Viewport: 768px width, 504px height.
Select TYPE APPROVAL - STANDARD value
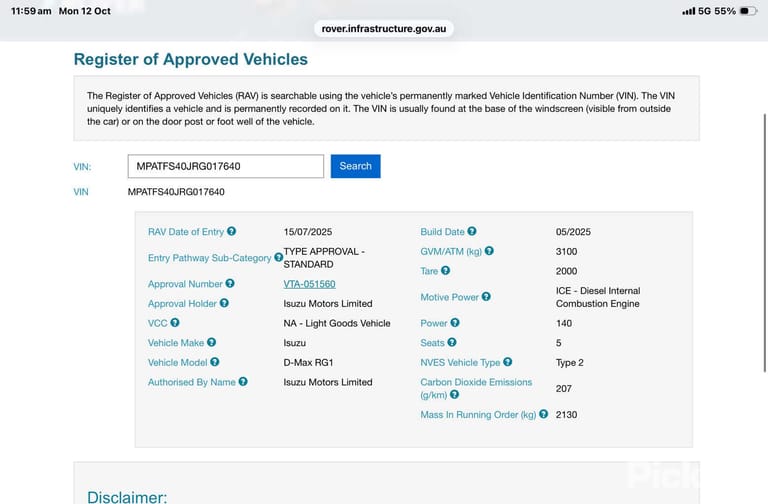point(324,258)
